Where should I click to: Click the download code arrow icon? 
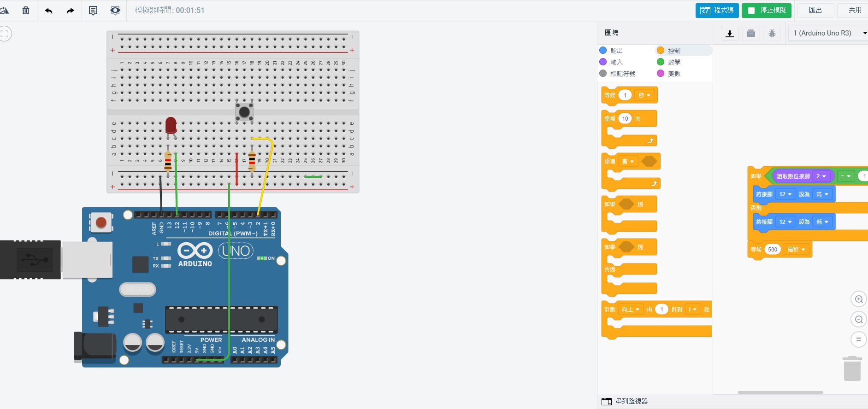(x=729, y=33)
